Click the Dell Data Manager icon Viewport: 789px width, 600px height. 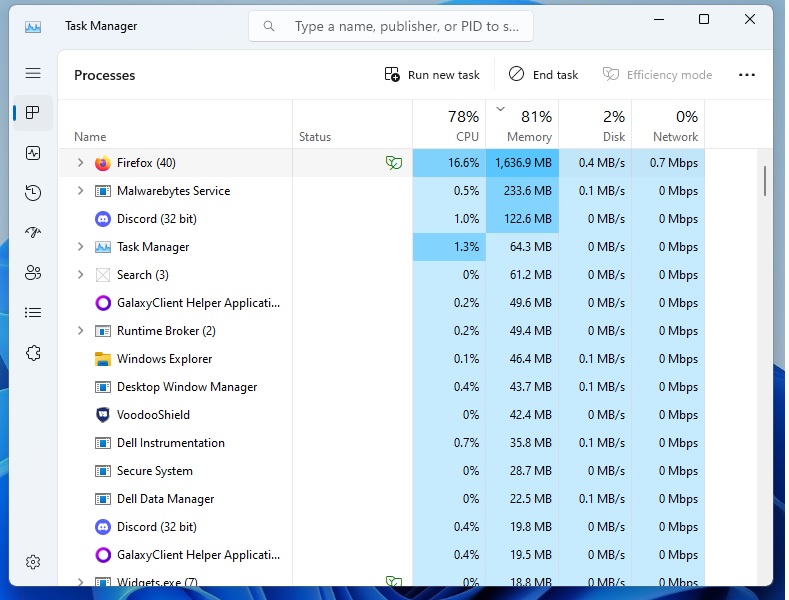tap(103, 499)
